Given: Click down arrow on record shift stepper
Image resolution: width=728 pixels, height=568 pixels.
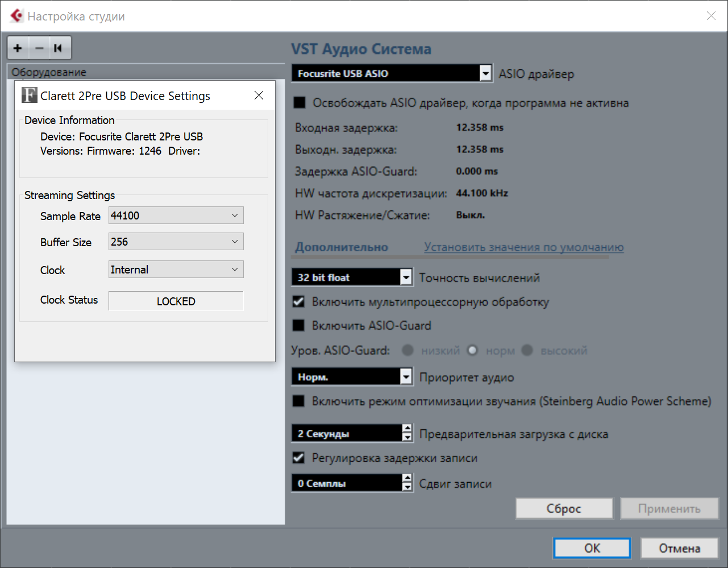Looking at the screenshot, I should 407,487.
